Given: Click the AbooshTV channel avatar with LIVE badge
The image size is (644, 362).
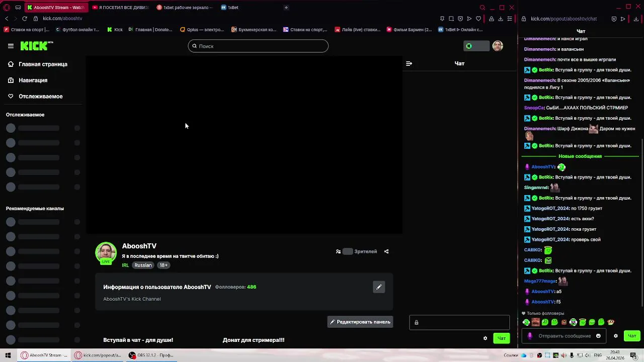Looking at the screenshot, I should click(x=106, y=253).
